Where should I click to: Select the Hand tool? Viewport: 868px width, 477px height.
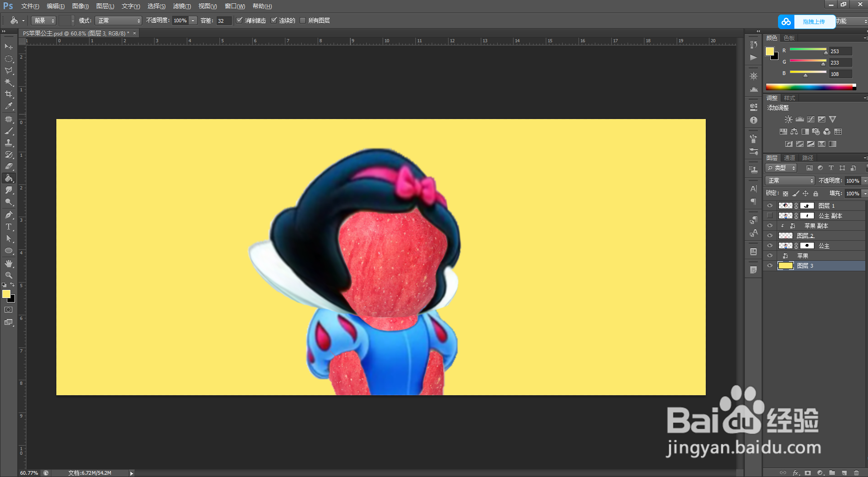click(9, 263)
